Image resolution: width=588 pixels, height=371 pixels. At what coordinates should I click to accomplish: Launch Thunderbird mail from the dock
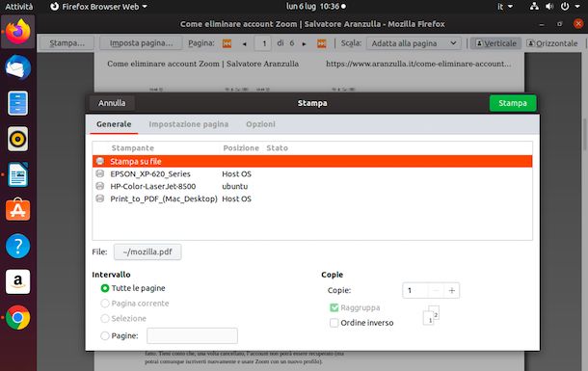coord(17,67)
